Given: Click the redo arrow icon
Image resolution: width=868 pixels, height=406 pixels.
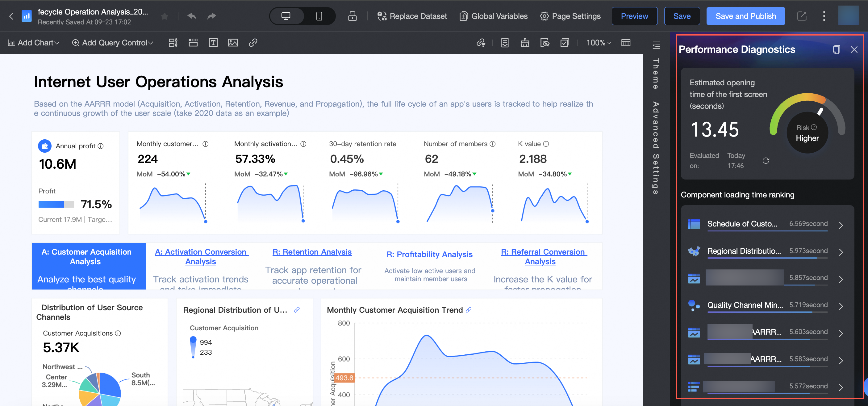Looking at the screenshot, I should (x=211, y=16).
